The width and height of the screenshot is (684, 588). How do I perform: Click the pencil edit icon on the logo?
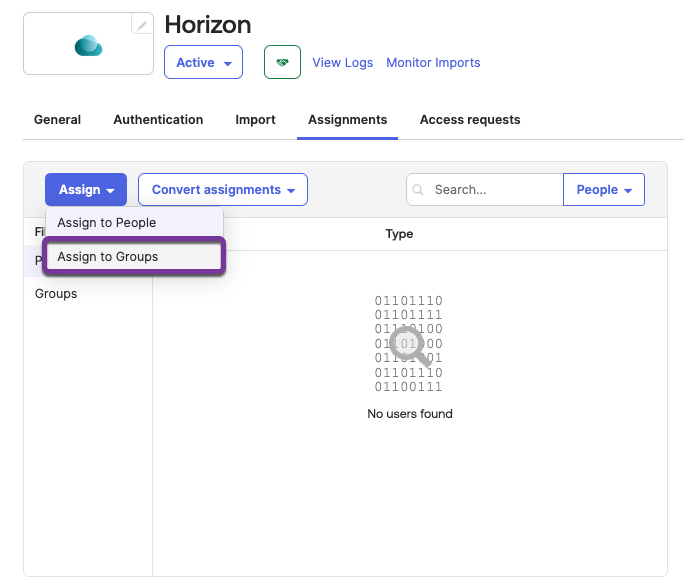tap(143, 25)
